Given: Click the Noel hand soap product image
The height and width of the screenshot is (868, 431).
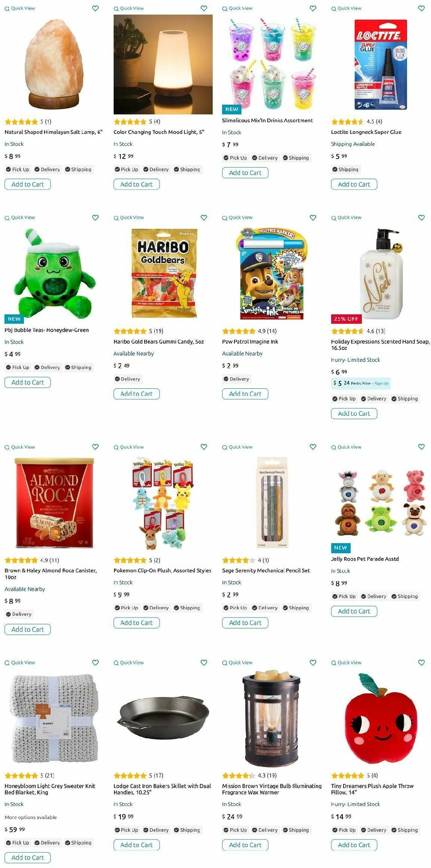Looking at the screenshot, I should coord(381,274).
